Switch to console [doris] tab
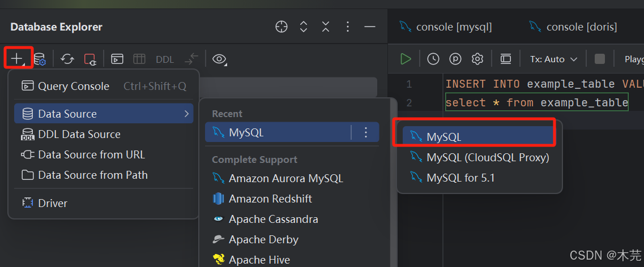Image resolution: width=644 pixels, height=267 pixels. (x=573, y=27)
